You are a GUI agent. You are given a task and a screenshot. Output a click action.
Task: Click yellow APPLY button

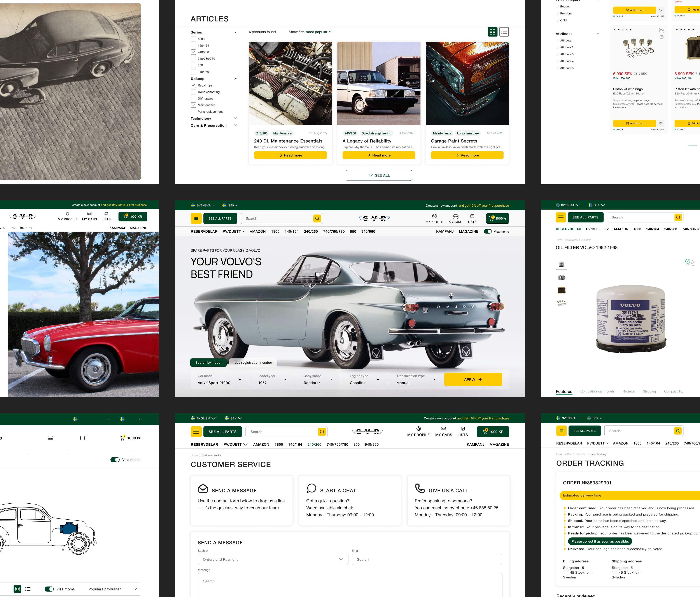(x=473, y=379)
